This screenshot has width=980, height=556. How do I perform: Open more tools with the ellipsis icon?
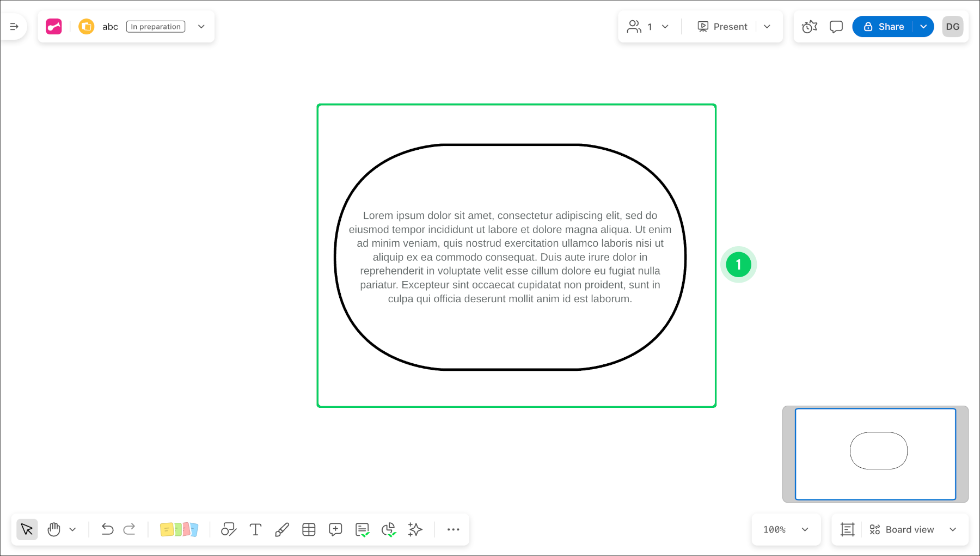tap(453, 529)
